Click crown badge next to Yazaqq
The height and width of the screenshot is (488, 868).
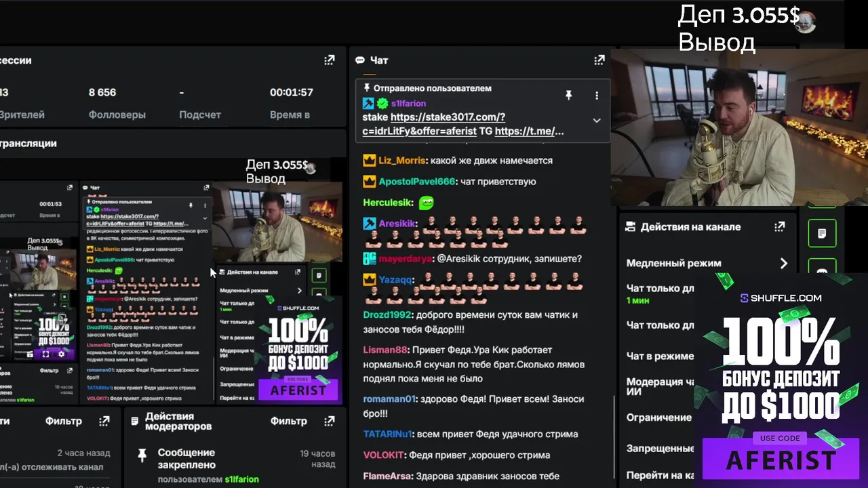click(369, 279)
